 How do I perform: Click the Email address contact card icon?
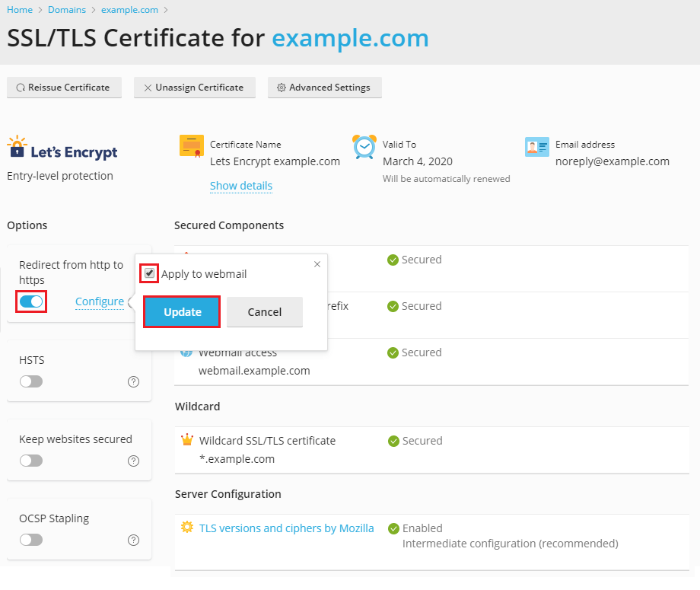coord(536,147)
